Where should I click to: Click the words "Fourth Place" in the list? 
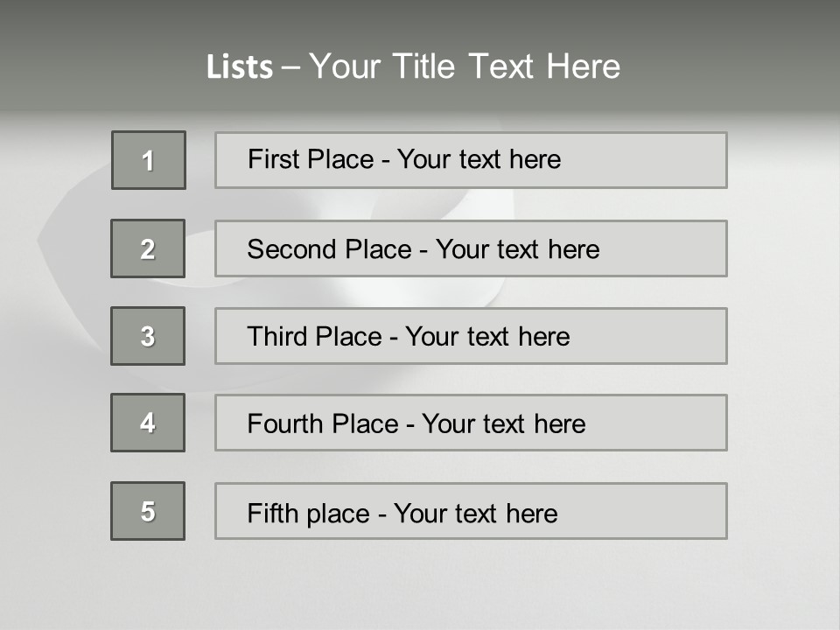click(323, 424)
